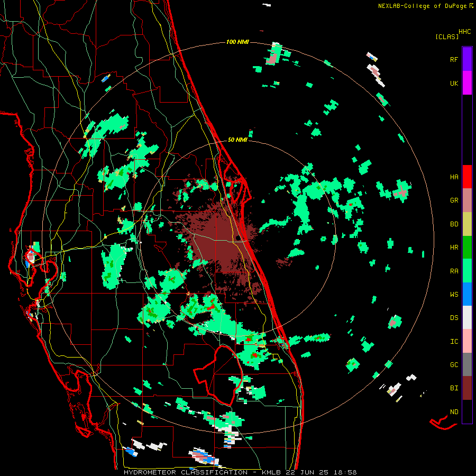This screenshot has width=476, height=476.
Task: Click the 'HYDROMETEOR CLASSIFICATION' title text
Action: (186, 472)
